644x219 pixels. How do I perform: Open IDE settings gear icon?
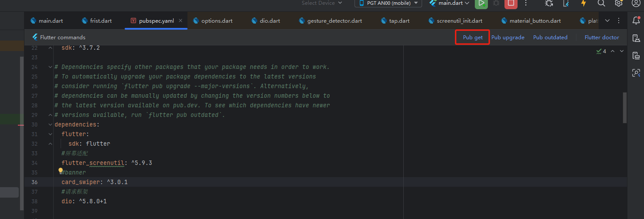(x=619, y=3)
